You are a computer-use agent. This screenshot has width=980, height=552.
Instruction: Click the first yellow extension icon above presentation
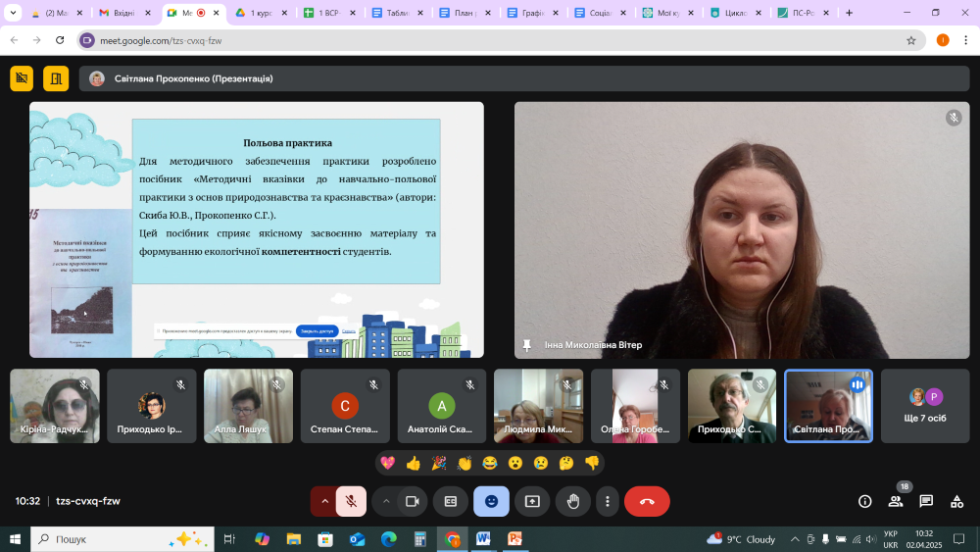(x=22, y=78)
